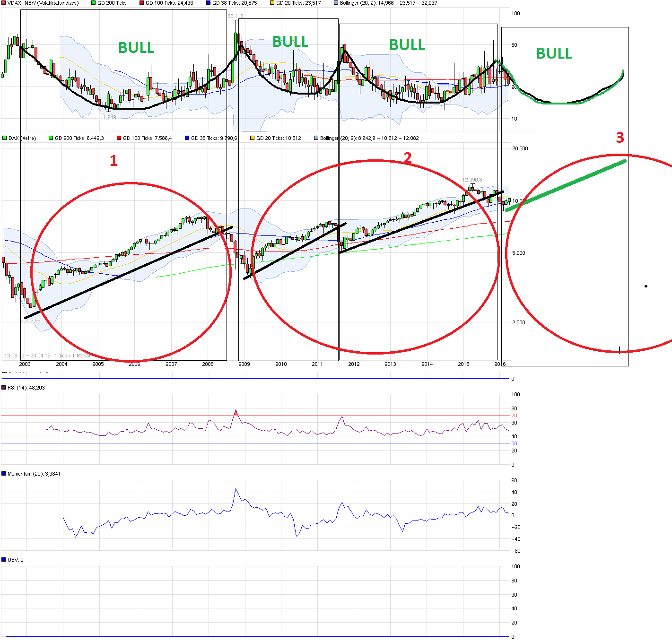The image size is (672, 642).
Task: Select the 2016 year label on the timeline
Action: click(500, 364)
